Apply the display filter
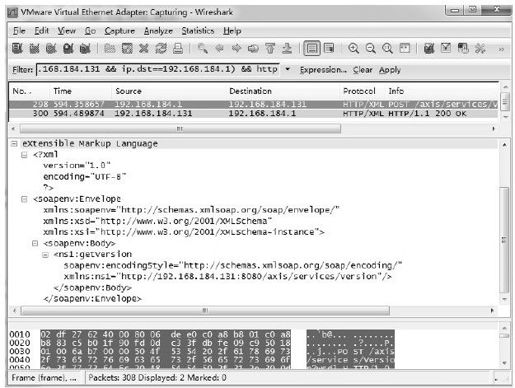Viewport: 515px width, 388px height. 389,70
